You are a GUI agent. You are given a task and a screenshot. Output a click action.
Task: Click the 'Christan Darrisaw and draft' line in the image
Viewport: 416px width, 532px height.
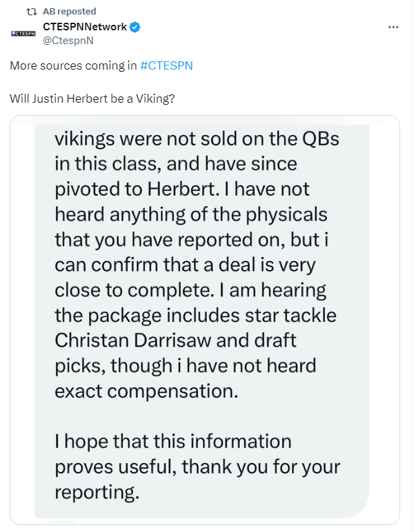[x=175, y=340]
